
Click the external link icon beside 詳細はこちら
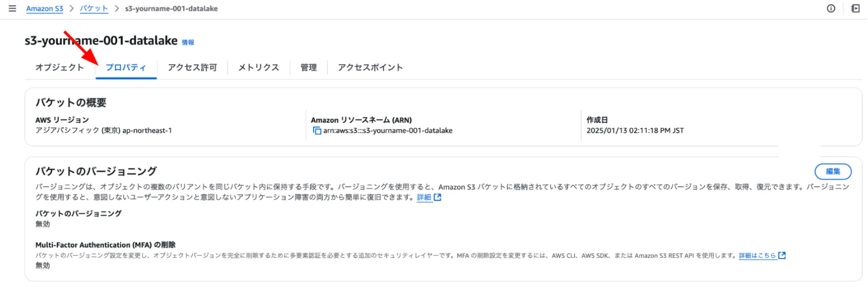[x=782, y=256]
